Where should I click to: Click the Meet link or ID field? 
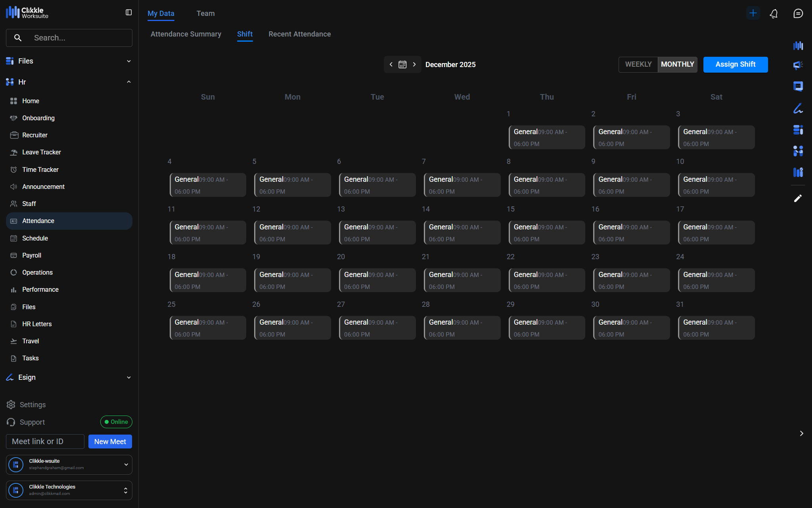point(45,441)
